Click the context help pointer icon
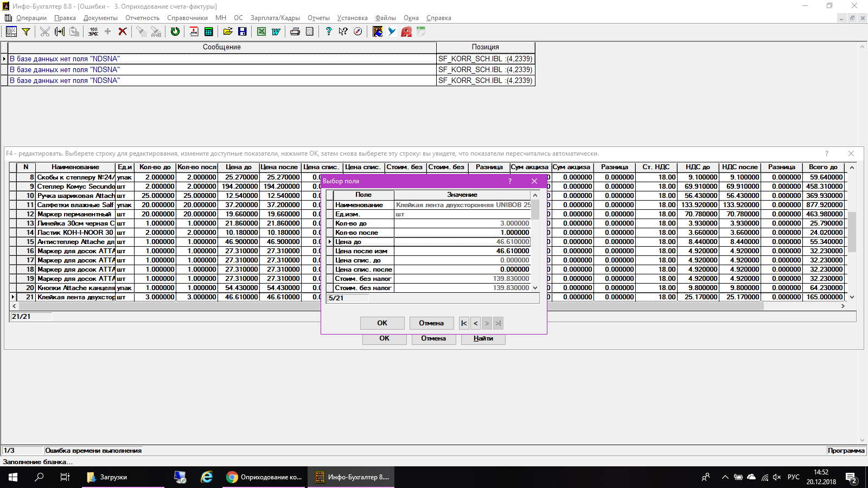This screenshot has height=488, width=868. pyautogui.click(x=343, y=31)
